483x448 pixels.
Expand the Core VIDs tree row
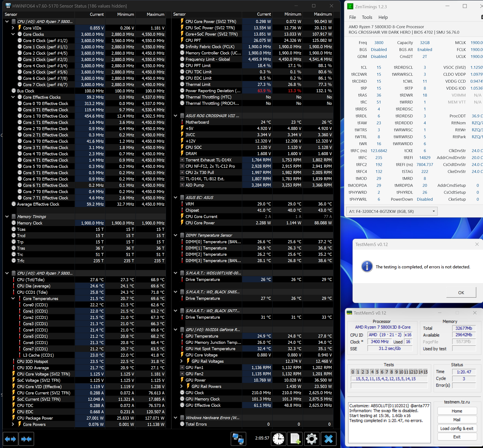[x=13, y=28]
